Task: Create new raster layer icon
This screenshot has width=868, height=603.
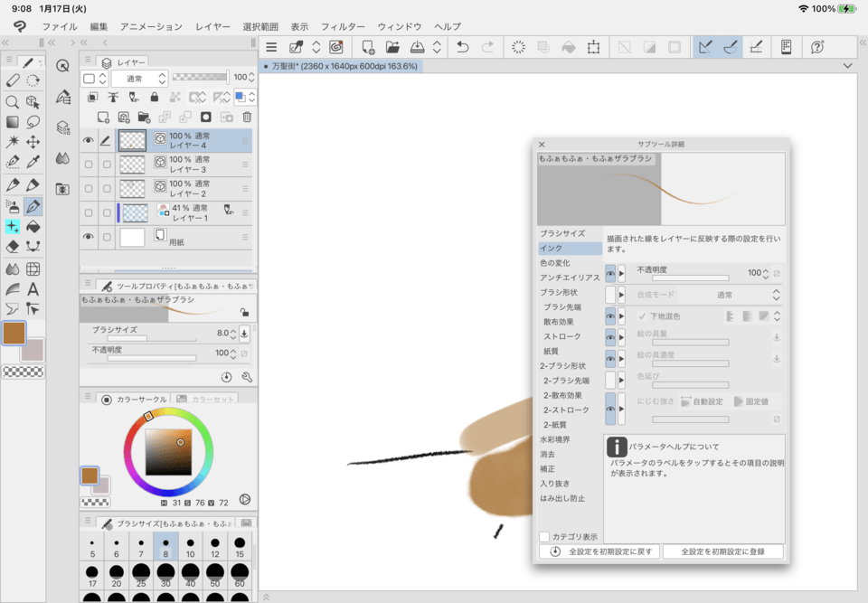Action: click(103, 117)
